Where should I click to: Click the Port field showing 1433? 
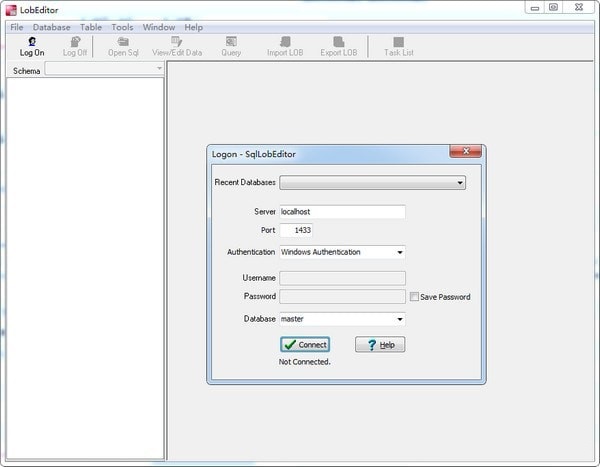click(x=296, y=230)
